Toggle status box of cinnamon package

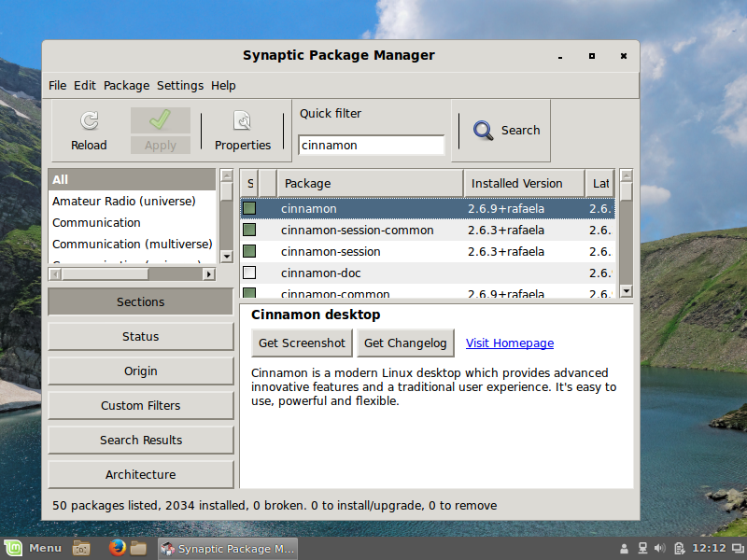click(x=249, y=208)
